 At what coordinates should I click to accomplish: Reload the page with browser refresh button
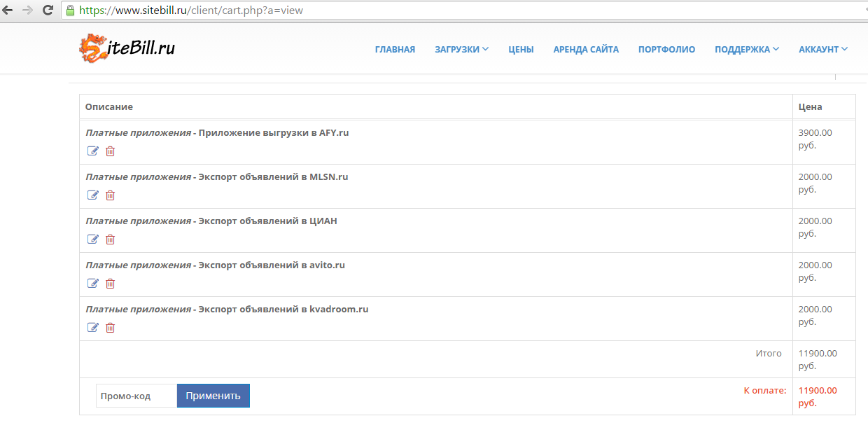coord(48,11)
